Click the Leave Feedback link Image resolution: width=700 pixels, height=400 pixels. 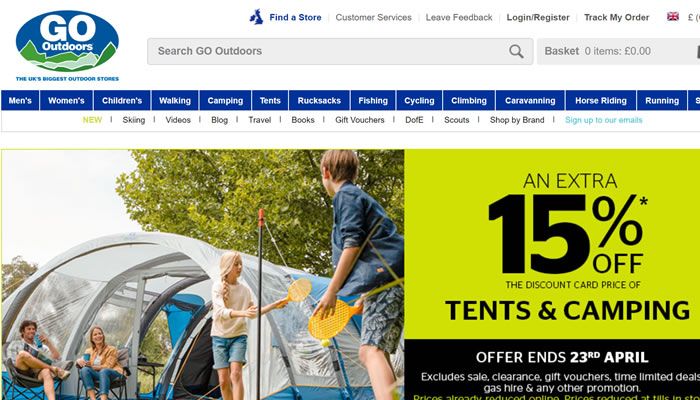click(x=459, y=17)
